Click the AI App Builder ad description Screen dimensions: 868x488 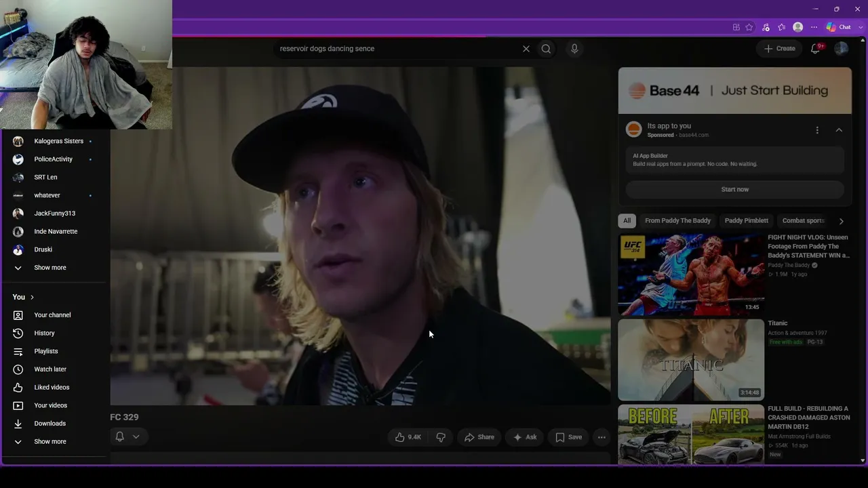(735, 160)
